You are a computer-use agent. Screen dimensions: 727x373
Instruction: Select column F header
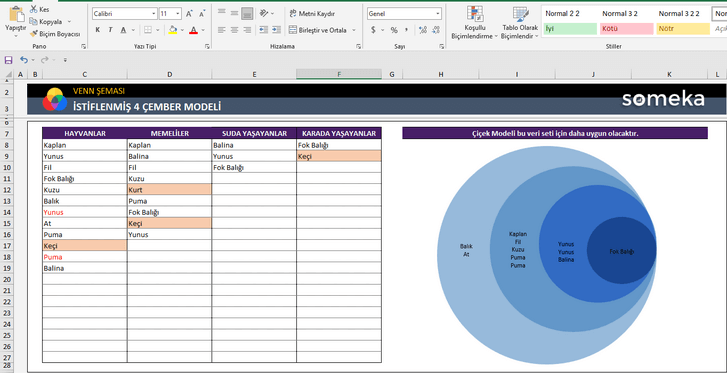339,74
